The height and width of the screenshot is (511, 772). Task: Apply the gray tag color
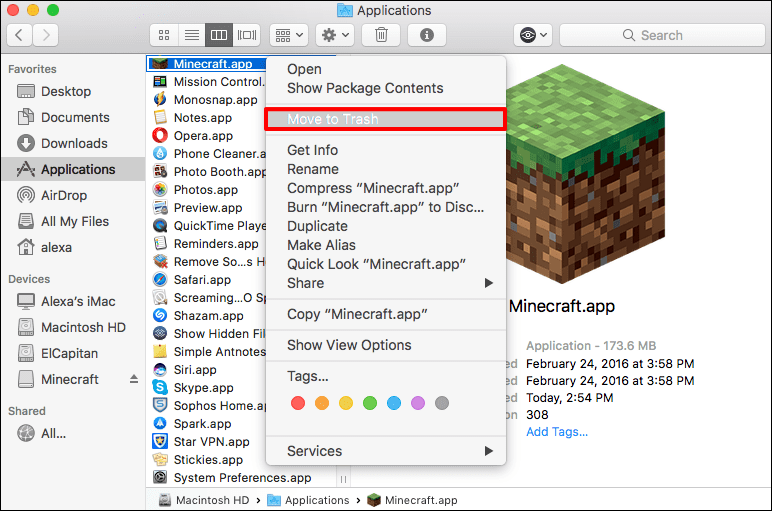(x=442, y=403)
